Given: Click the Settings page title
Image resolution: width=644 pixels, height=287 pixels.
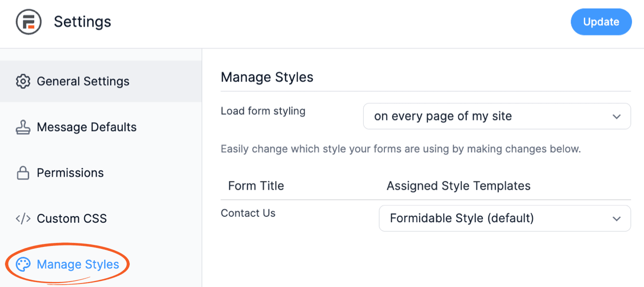Looking at the screenshot, I should (x=82, y=22).
